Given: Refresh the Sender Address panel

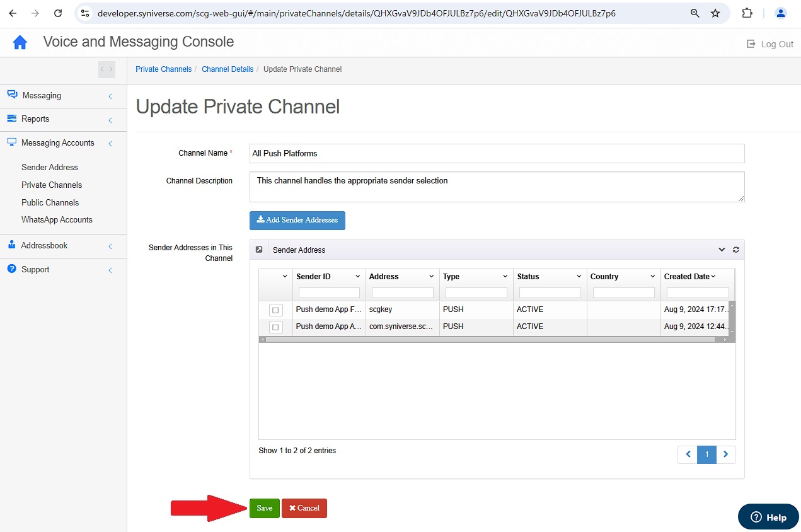Looking at the screenshot, I should tap(735, 250).
